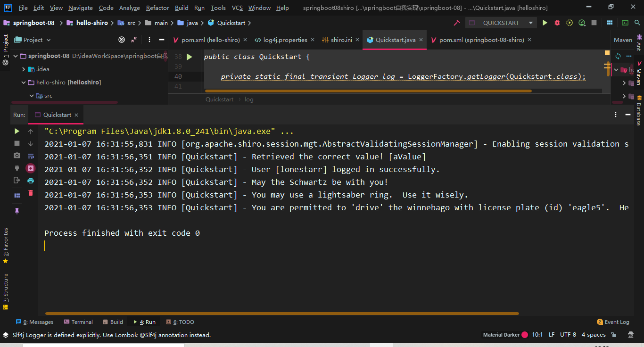This screenshot has height=347, width=644.
Task: Toggle Soft-Wrap in the Run console
Action: click(31, 156)
